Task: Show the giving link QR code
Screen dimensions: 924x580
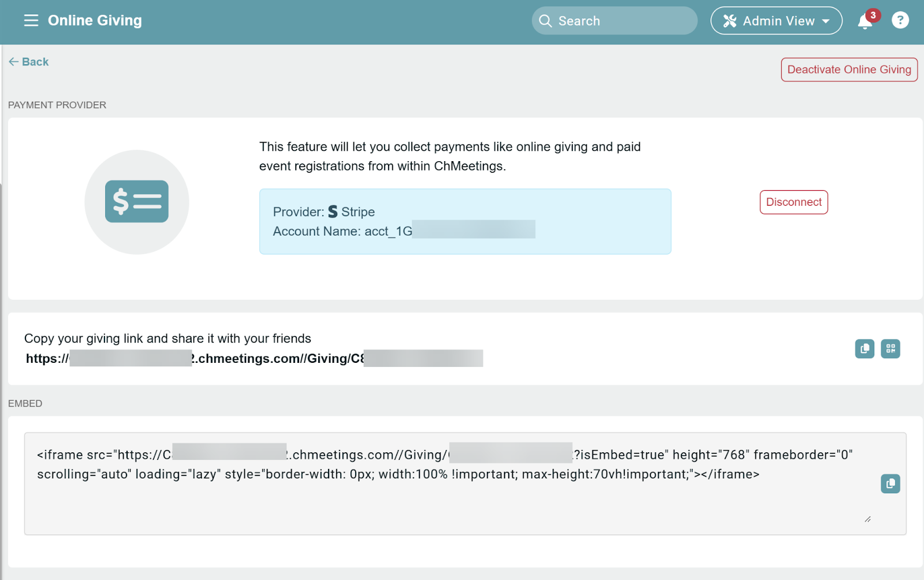Action: click(x=890, y=349)
